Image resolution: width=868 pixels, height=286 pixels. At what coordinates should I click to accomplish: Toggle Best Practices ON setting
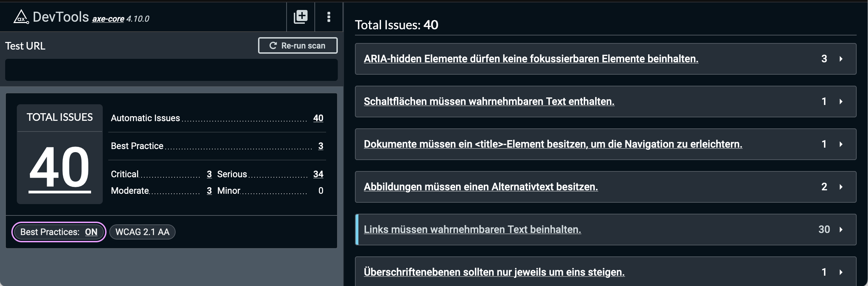click(59, 232)
